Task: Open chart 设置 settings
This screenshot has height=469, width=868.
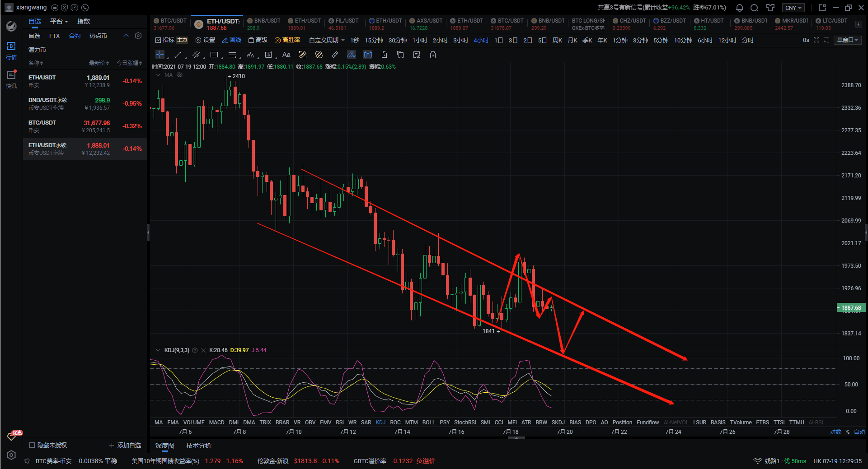Action: (205, 40)
